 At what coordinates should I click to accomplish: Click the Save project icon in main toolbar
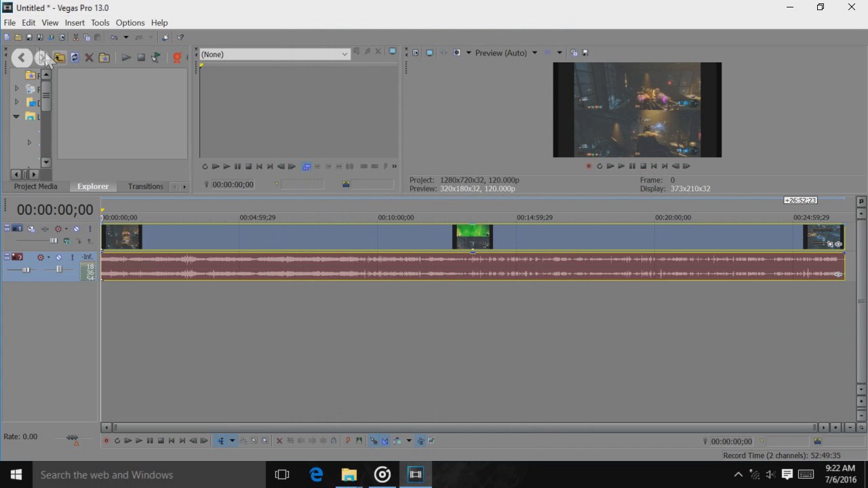(29, 37)
